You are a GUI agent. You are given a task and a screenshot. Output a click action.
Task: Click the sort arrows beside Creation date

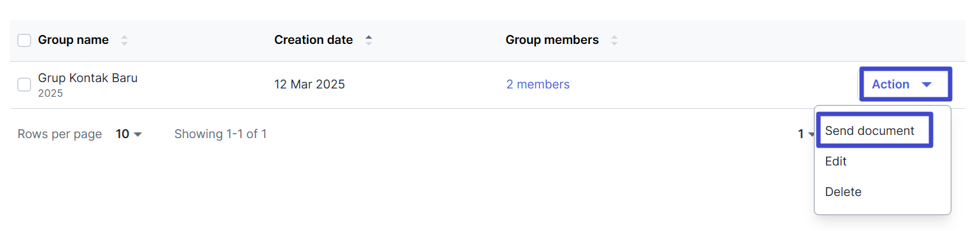tap(368, 40)
